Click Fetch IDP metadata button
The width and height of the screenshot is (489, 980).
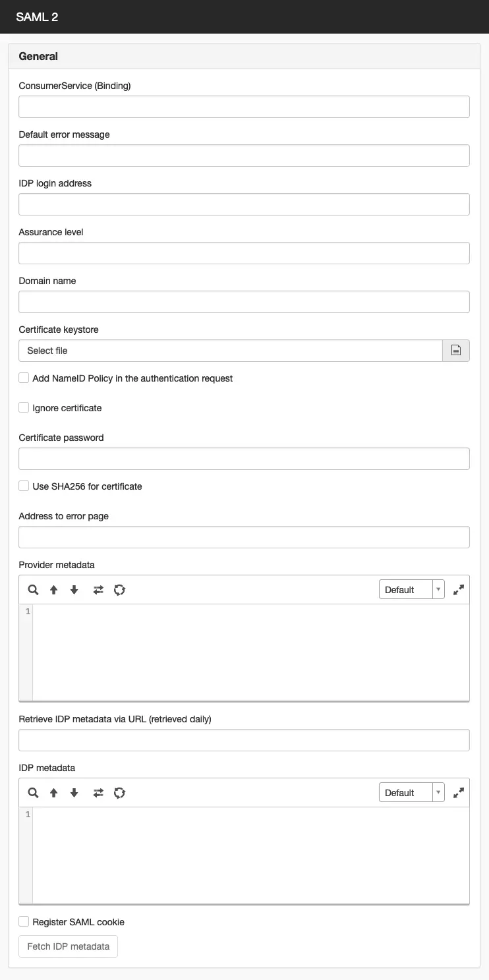tap(68, 946)
